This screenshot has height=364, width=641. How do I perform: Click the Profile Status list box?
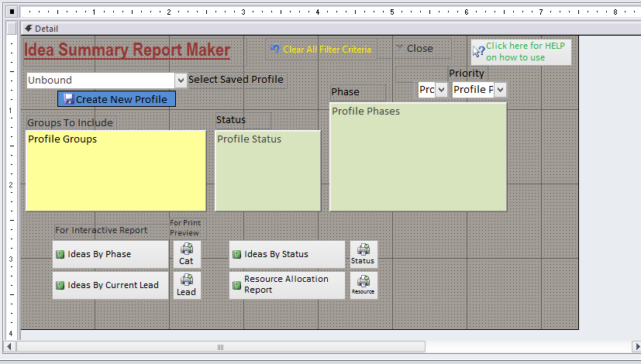(267, 170)
